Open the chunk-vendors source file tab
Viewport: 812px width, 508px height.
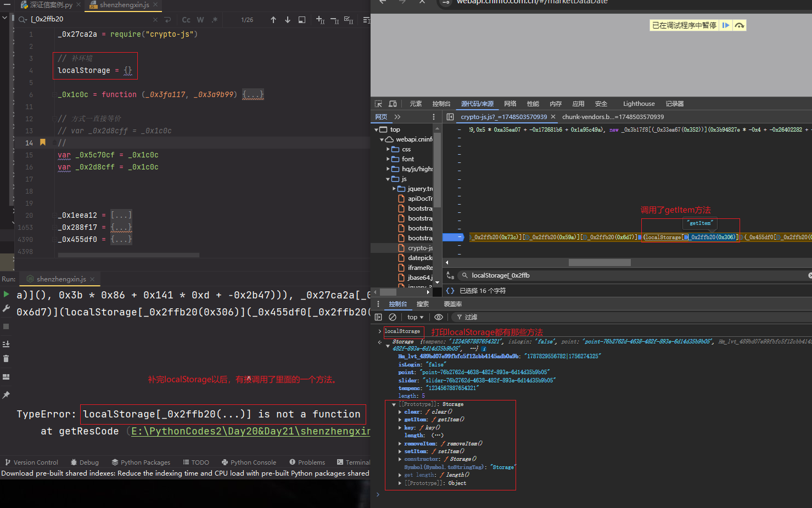pyautogui.click(x=612, y=117)
